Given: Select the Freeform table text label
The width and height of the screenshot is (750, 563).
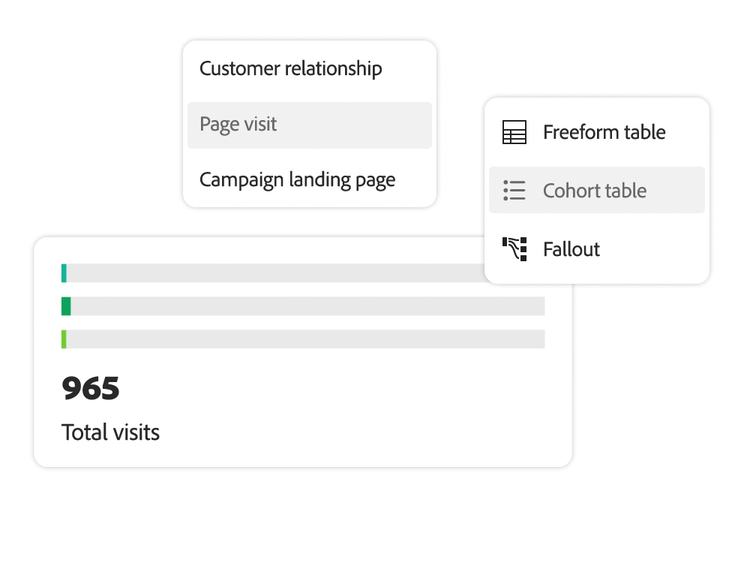Looking at the screenshot, I should [604, 132].
